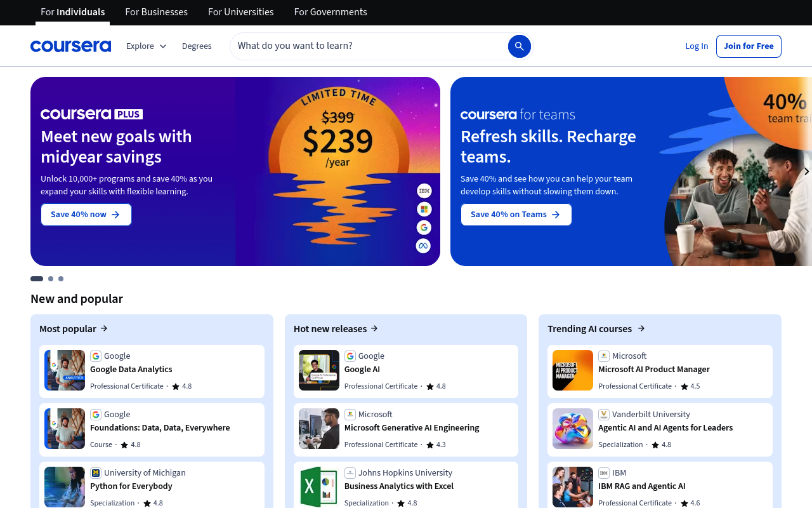The image size is (812, 508).
Task: Click the blue search magnifier button
Action: [x=519, y=46]
